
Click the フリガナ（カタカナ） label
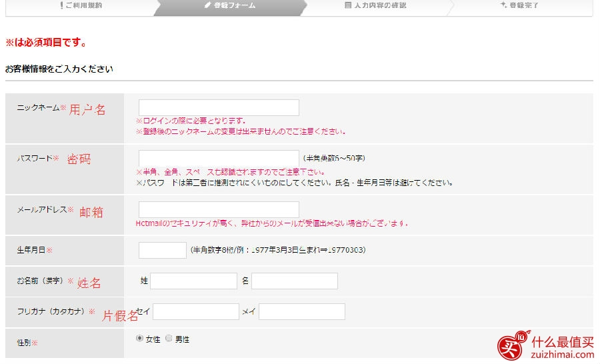coord(51,311)
